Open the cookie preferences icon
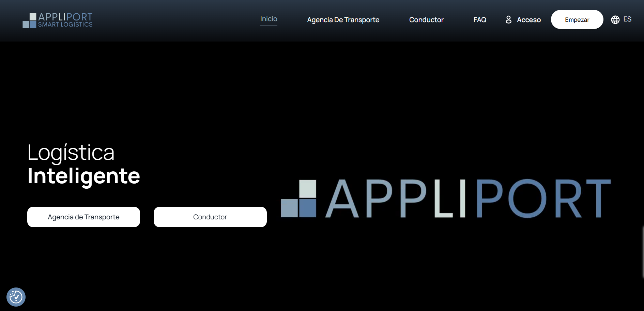The width and height of the screenshot is (644, 311). pos(16,297)
